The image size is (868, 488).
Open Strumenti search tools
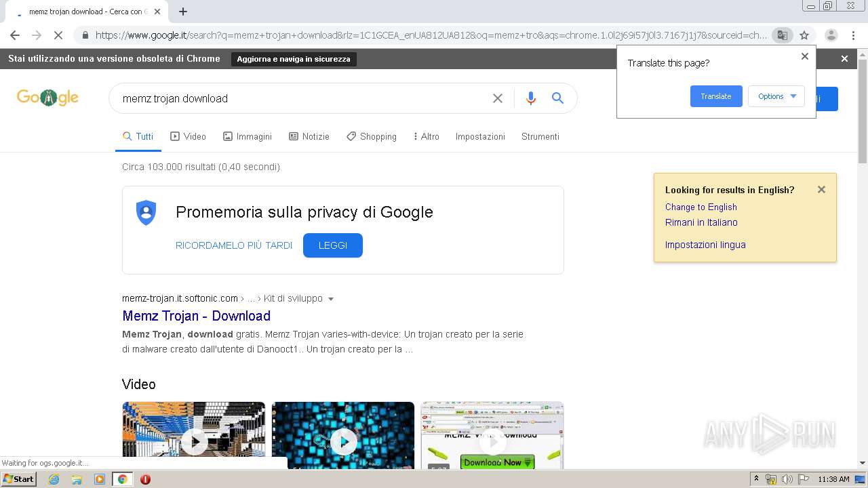[x=540, y=136]
